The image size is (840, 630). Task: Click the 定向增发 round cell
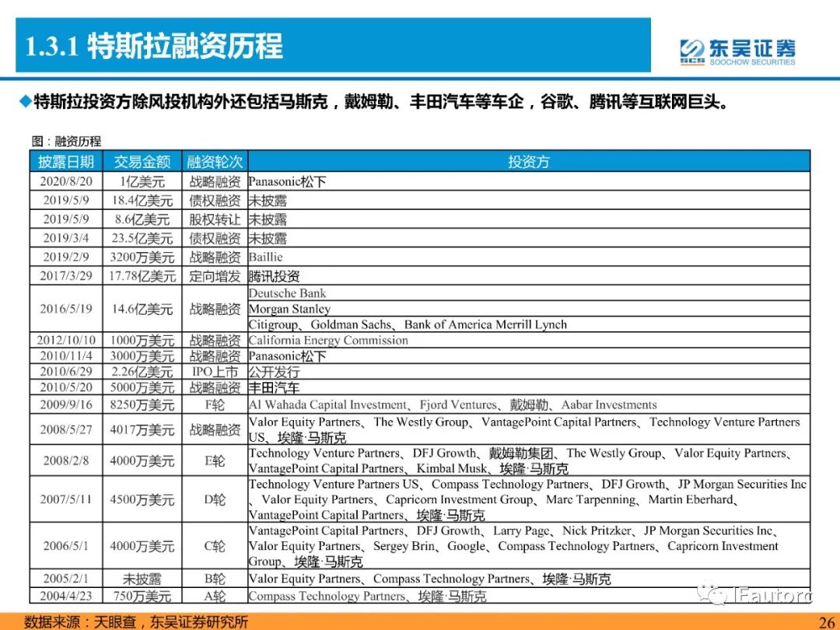(x=215, y=276)
